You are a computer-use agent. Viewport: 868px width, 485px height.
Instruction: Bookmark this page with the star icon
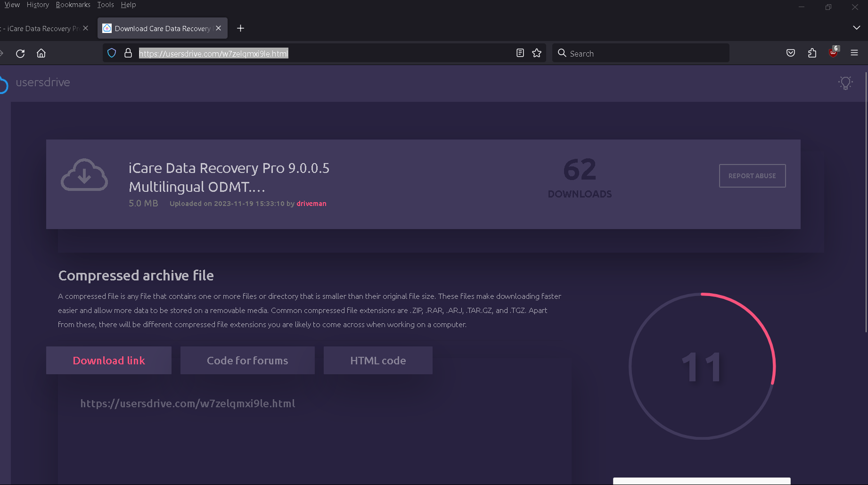click(537, 53)
